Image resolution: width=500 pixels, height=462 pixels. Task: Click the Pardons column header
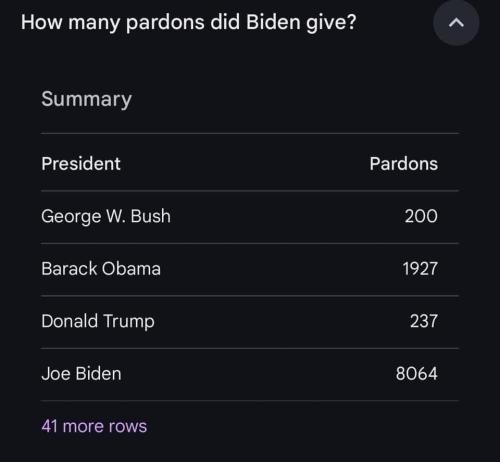pyautogui.click(x=404, y=164)
